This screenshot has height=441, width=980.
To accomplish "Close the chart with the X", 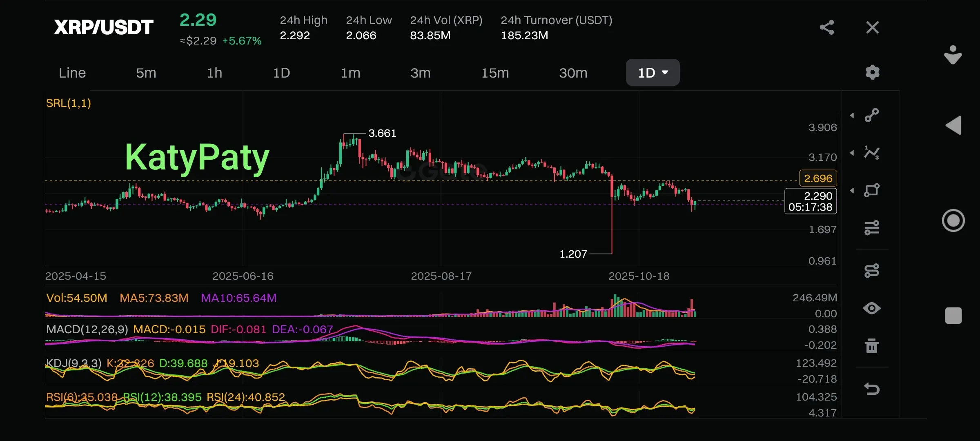I will pyautogui.click(x=872, y=27).
